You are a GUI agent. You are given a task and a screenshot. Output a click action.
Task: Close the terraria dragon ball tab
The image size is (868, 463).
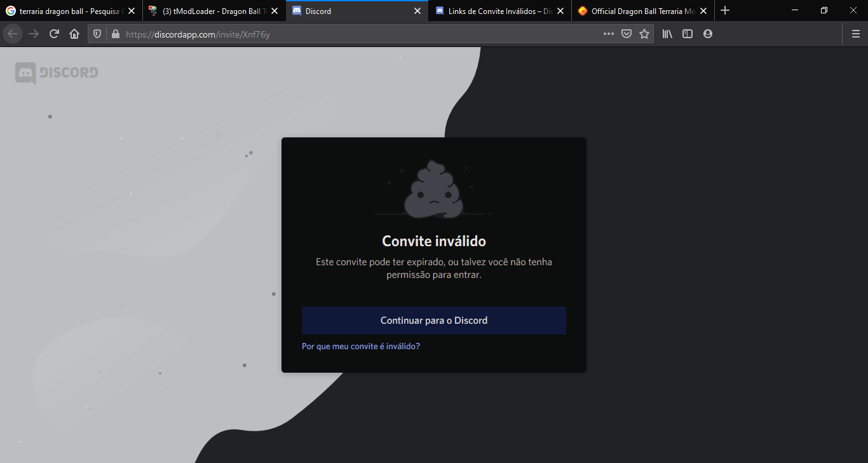(x=132, y=11)
